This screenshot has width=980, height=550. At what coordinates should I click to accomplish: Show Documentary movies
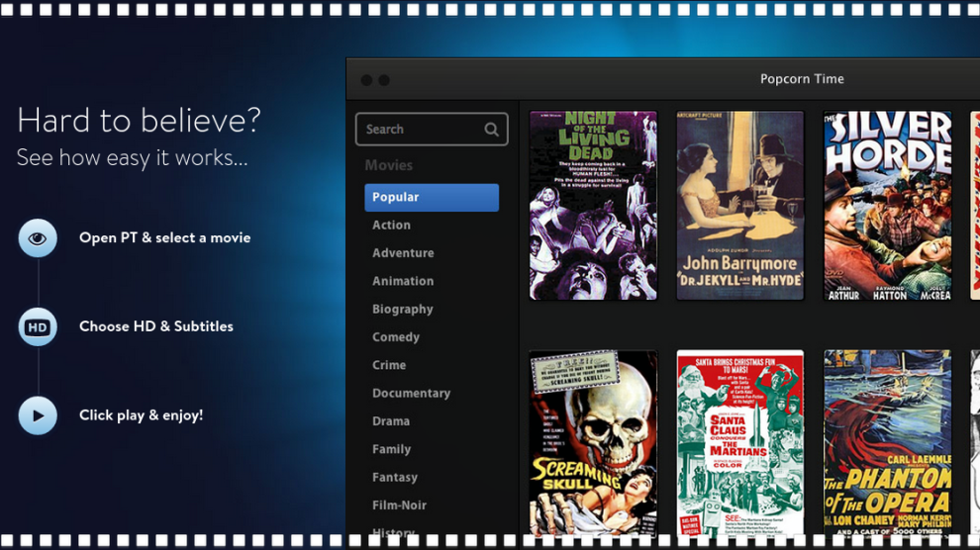click(x=411, y=393)
